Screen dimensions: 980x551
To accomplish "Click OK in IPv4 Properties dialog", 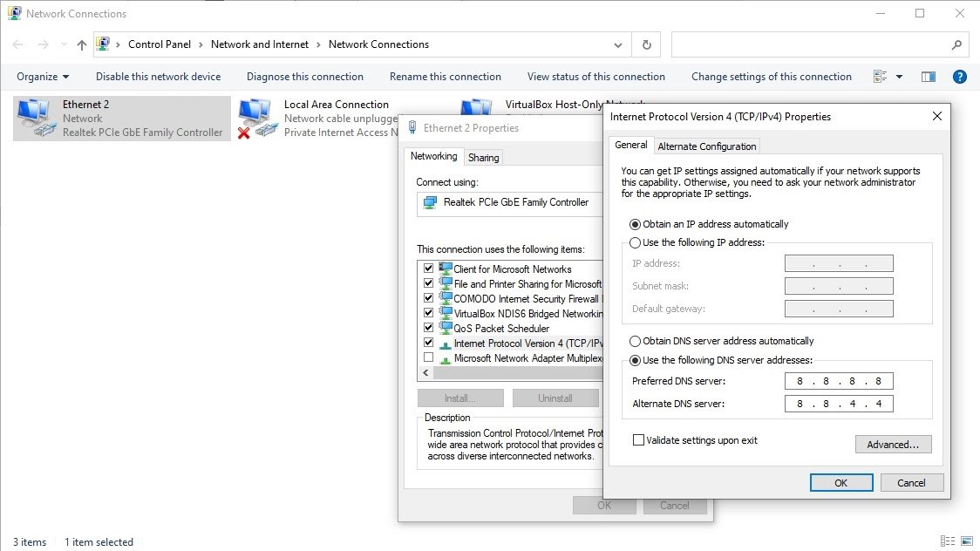I will pyautogui.click(x=841, y=482).
